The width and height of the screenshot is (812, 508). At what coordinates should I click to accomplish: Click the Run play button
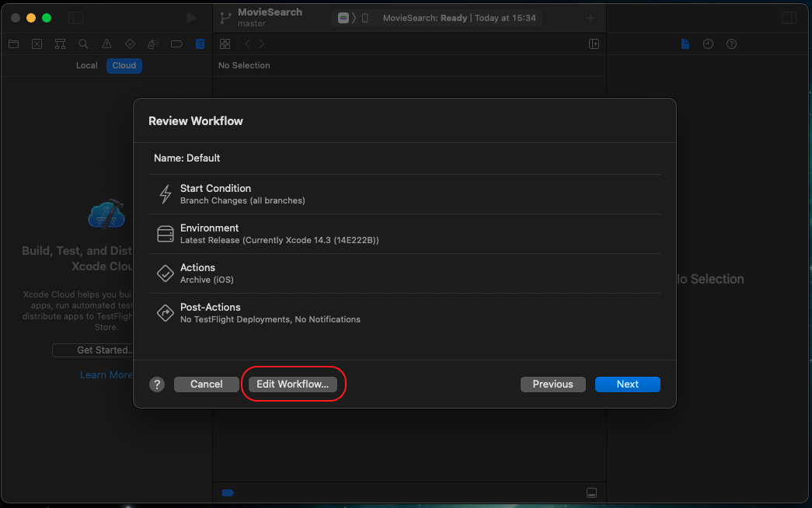tap(192, 18)
